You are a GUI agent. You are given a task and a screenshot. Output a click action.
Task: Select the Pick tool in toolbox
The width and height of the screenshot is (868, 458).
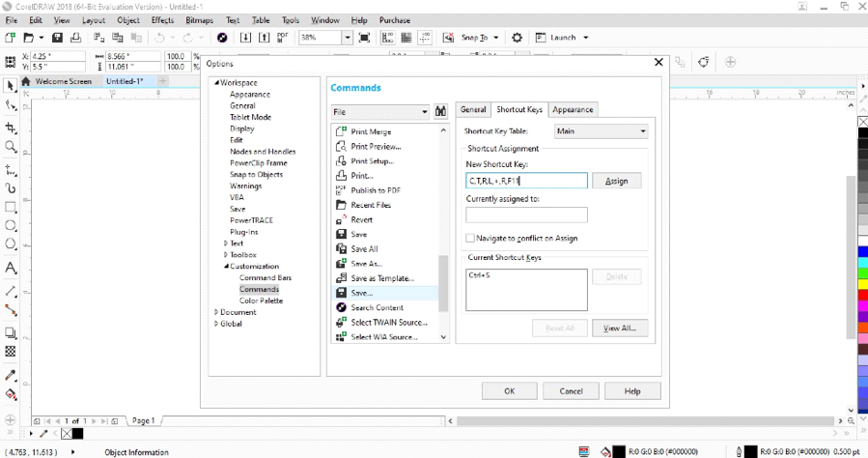coord(10,85)
